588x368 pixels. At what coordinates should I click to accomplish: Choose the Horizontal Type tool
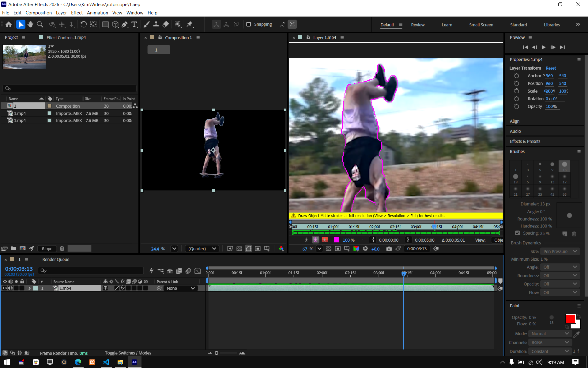[134, 25]
